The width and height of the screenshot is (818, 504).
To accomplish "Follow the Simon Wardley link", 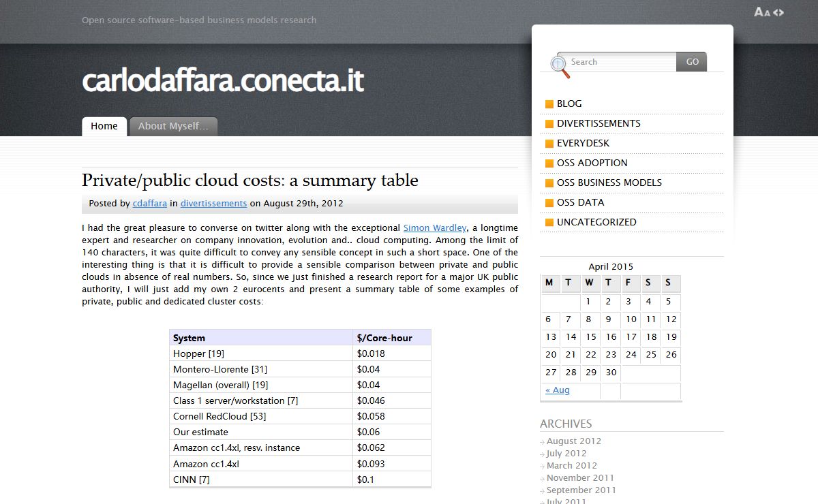I will point(435,228).
